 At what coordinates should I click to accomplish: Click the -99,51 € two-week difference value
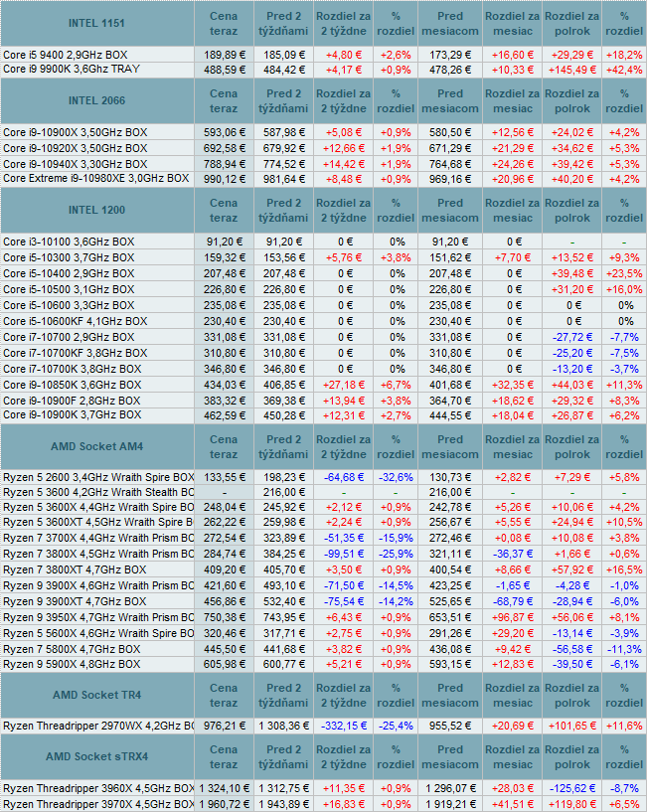click(344, 555)
